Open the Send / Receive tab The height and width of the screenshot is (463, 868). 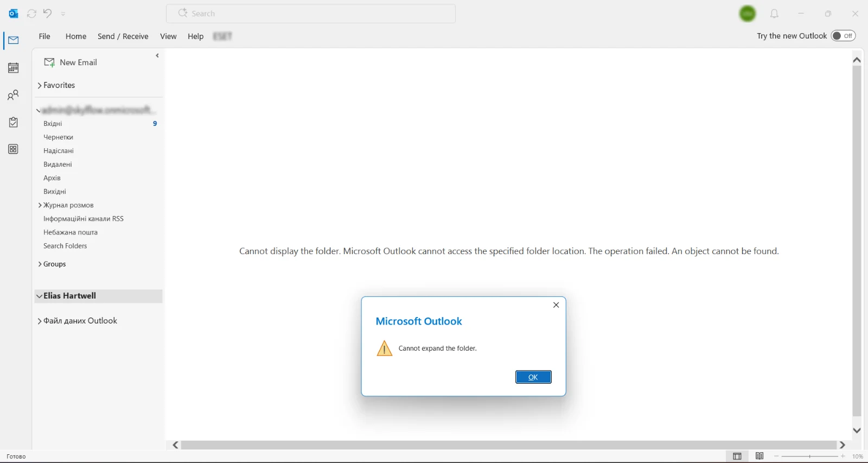123,36
